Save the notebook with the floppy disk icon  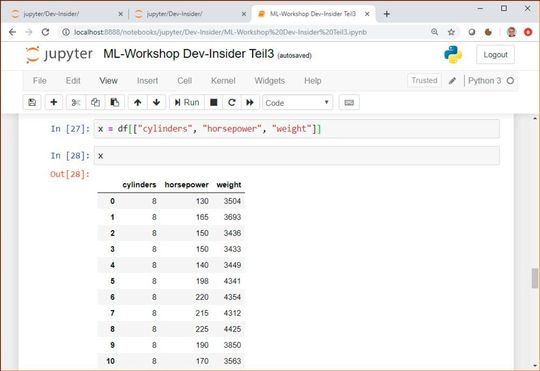point(32,102)
